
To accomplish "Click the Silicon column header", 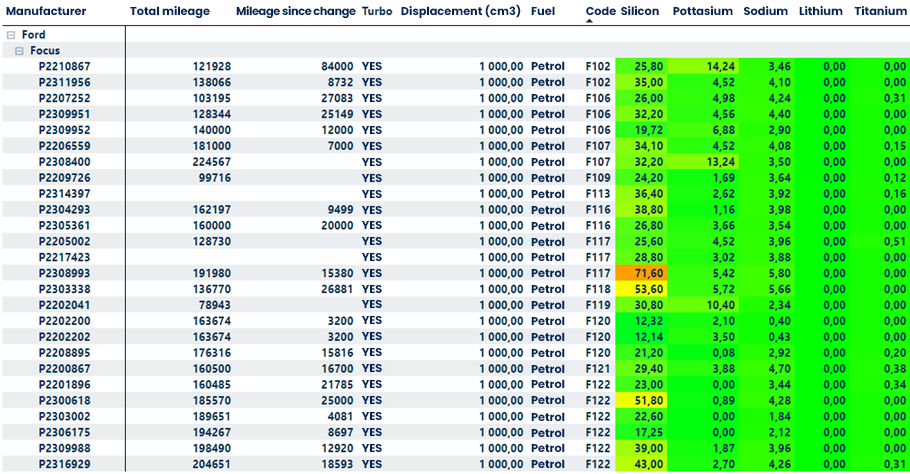I will point(640,11).
